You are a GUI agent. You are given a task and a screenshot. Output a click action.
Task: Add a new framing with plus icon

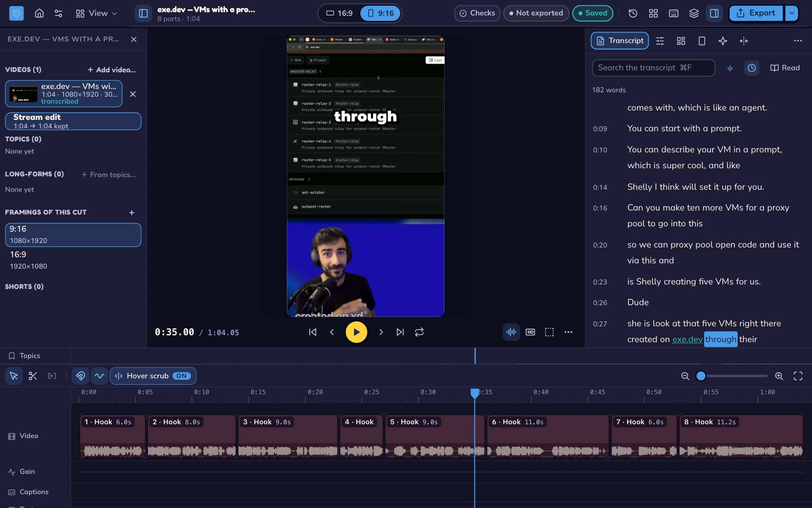[x=132, y=213]
